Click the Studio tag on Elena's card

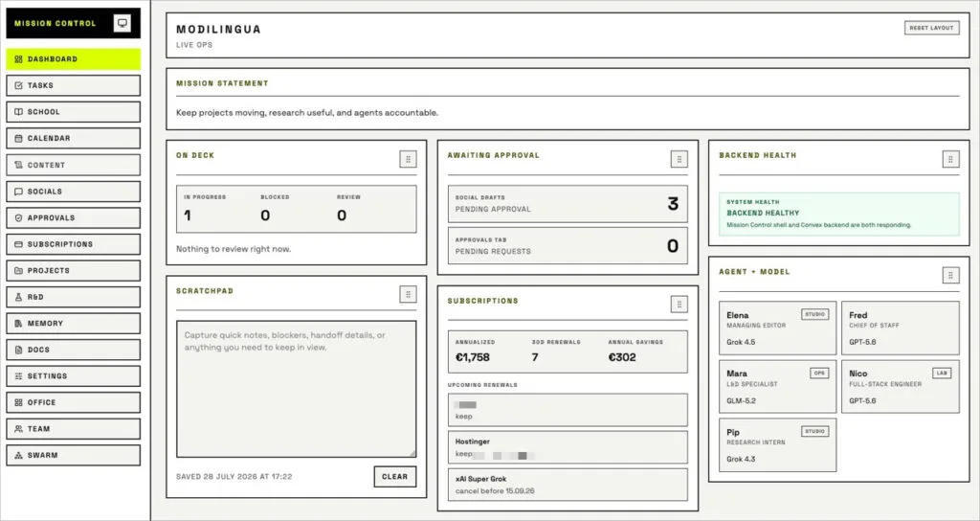[x=815, y=314]
